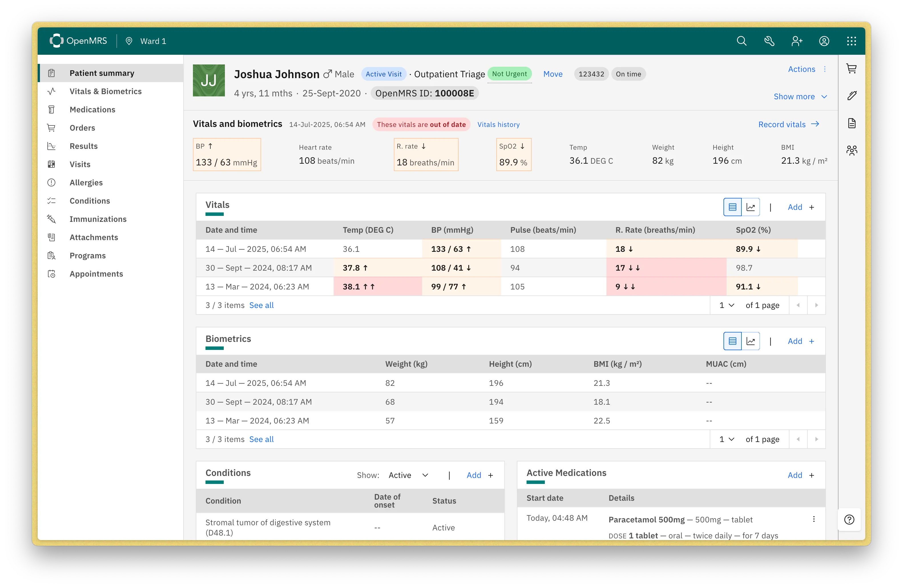Open the user profile icon
This screenshot has width=903, height=588.
(824, 40)
